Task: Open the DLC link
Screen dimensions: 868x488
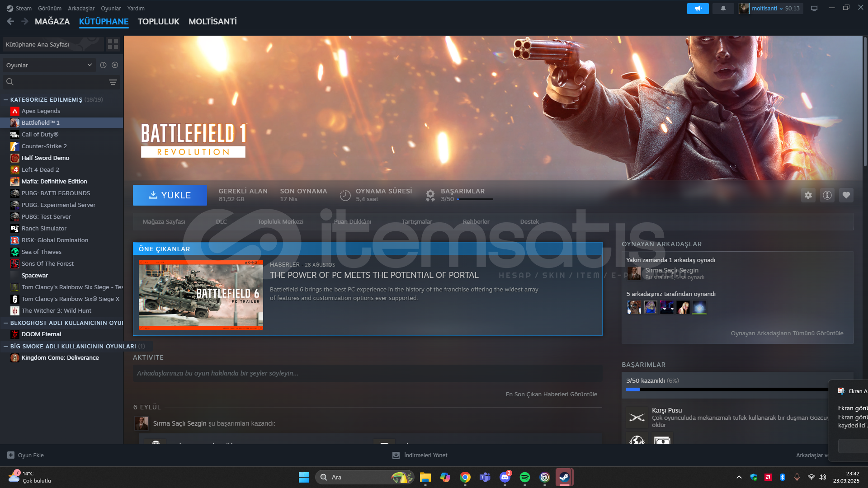Action: click(222, 221)
